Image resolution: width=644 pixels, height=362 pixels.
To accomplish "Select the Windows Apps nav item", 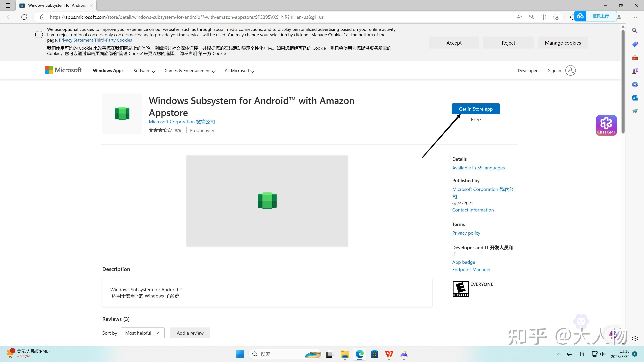I will pos(108,71).
